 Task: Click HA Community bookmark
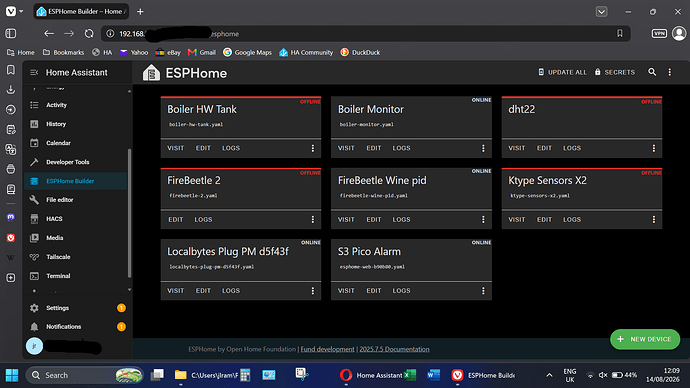(x=306, y=52)
